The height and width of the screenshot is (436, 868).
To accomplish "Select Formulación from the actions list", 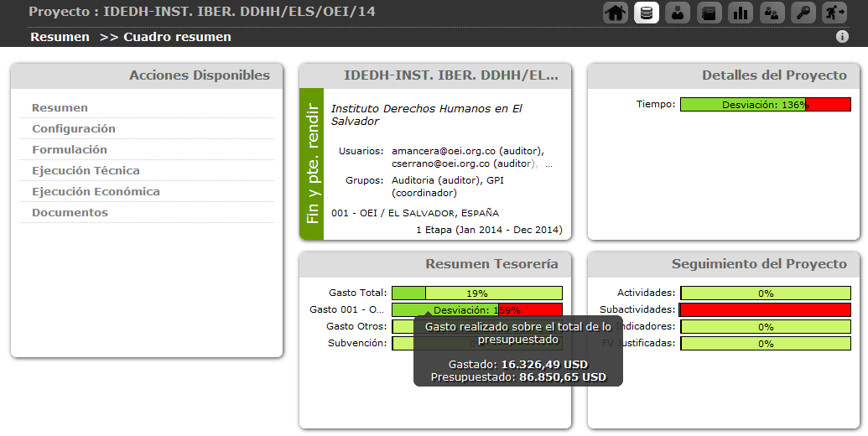I will pyautogui.click(x=70, y=150).
